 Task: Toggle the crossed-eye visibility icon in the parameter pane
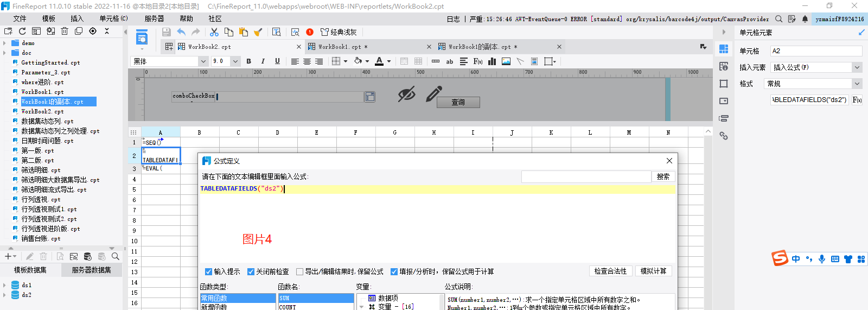pos(406,94)
